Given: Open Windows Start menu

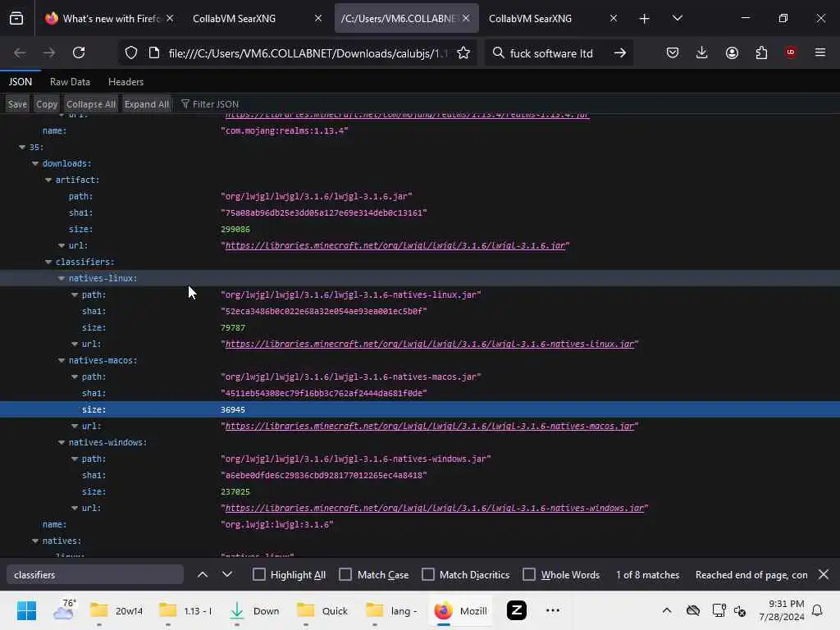Looking at the screenshot, I should [26, 610].
